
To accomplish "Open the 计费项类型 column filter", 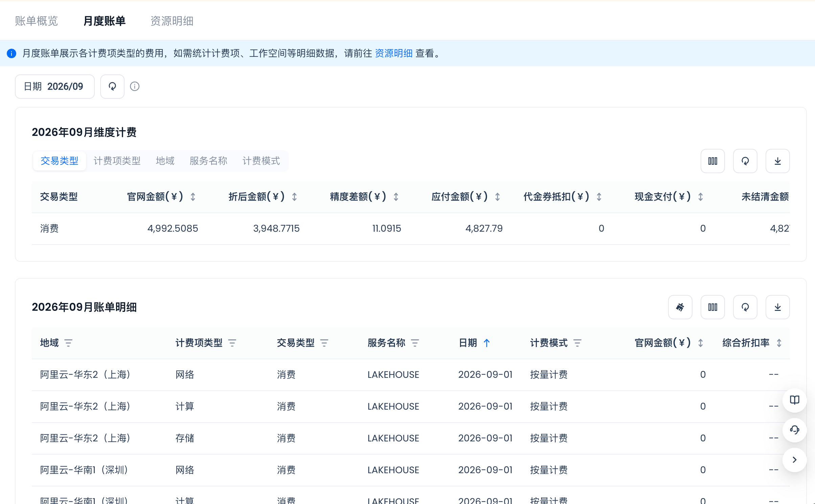I will coord(232,343).
